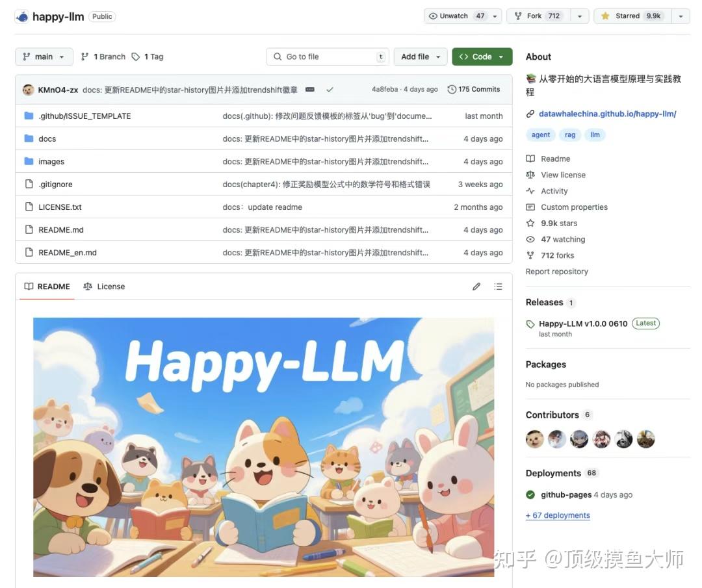Image resolution: width=702 pixels, height=588 pixels.
Task: Open Readme via the book icon
Action: point(531,159)
